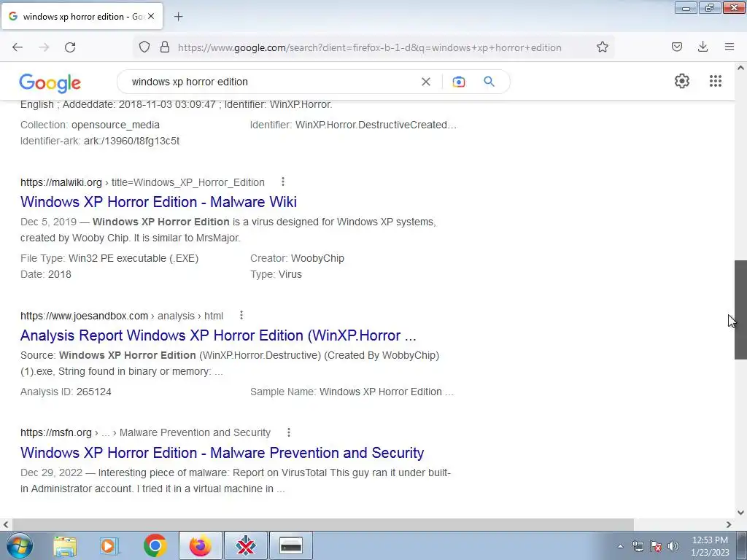Select the text 'Type: Virus'

point(276,274)
